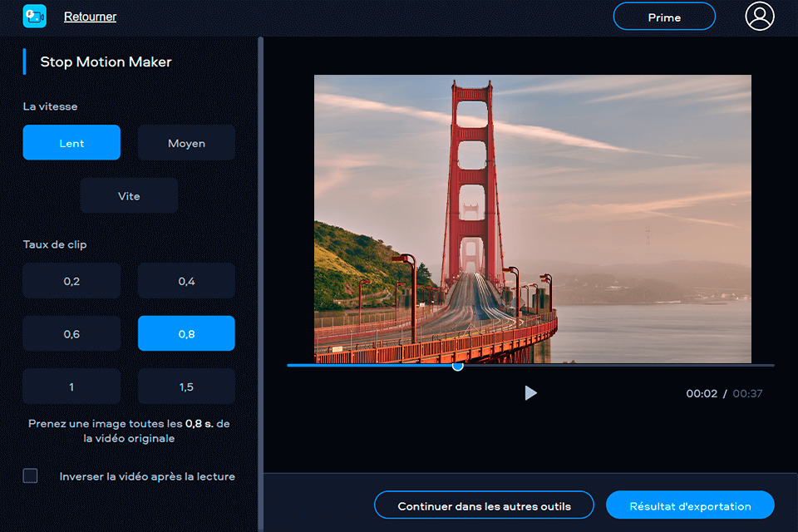Go back via Retourner link
This screenshot has height=532, width=798.
pos(90,17)
